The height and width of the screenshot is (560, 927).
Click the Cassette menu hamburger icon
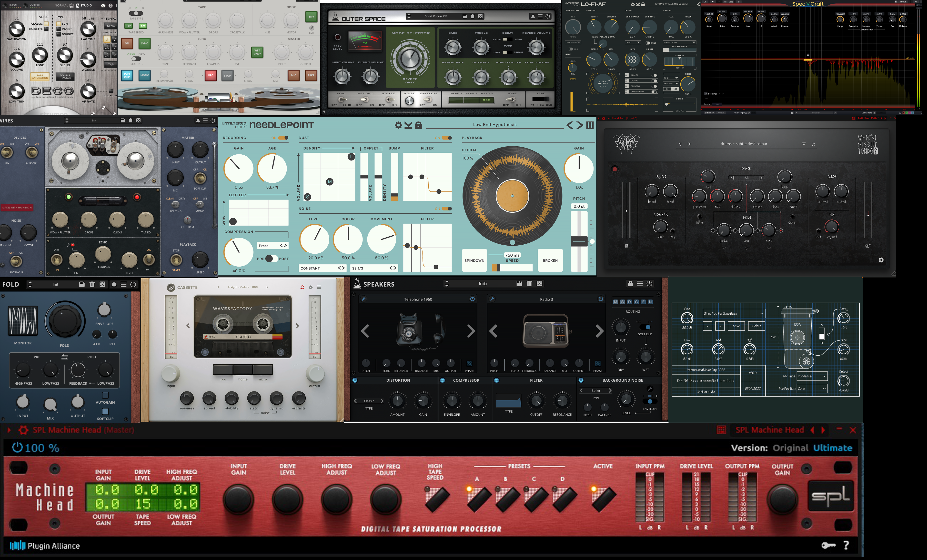tap(319, 287)
